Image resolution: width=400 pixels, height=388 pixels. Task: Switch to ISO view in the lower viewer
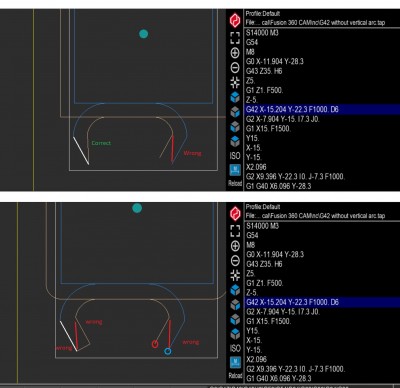[235, 348]
